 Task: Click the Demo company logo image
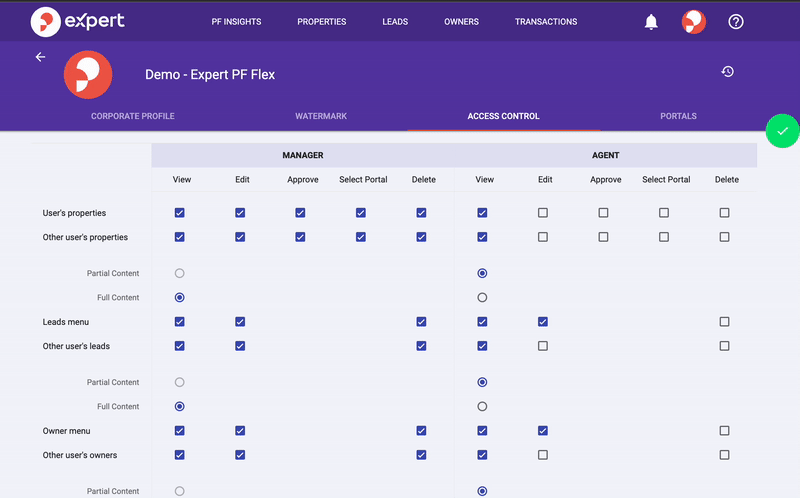point(88,75)
